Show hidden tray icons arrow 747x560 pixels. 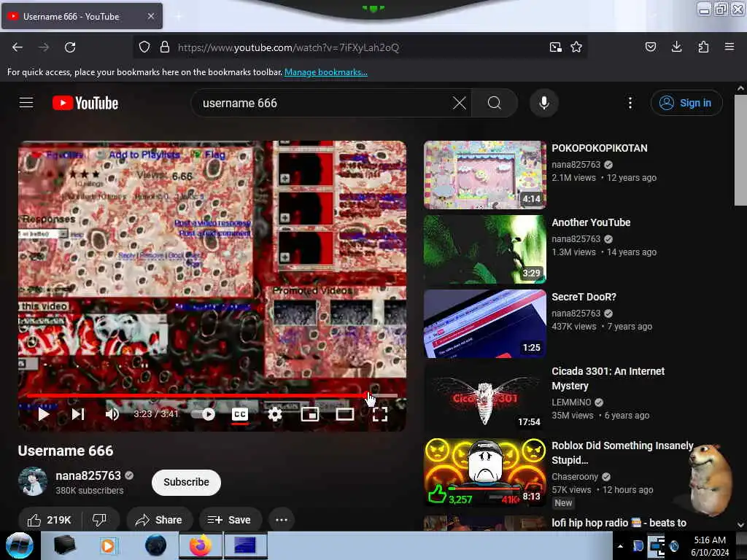(x=620, y=546)
